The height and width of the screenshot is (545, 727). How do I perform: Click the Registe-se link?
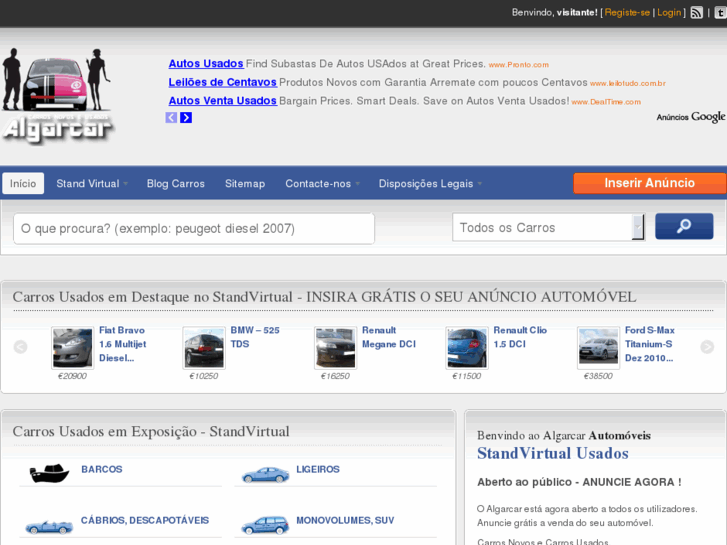[x=627, y=13]
